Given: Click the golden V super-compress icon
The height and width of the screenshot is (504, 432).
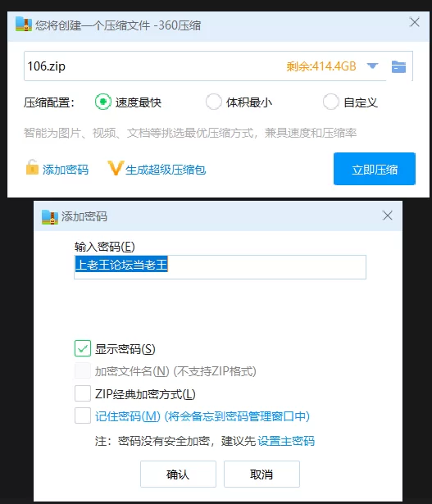Looking at the screenshot, I should tap(116, 168).
